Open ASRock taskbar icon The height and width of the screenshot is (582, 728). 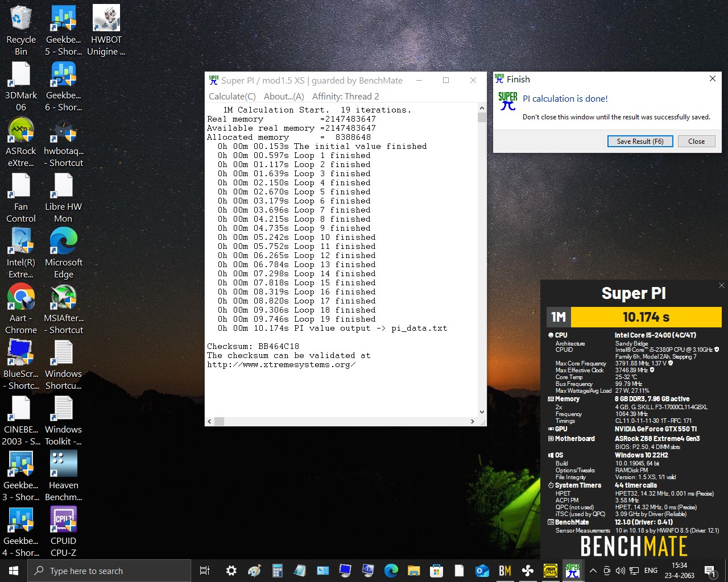coord(550,571)
